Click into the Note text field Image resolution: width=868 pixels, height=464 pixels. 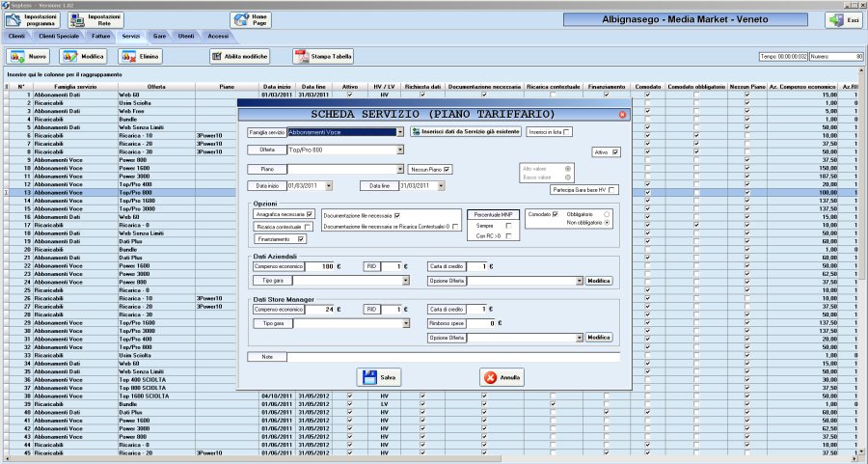[444, 357]
